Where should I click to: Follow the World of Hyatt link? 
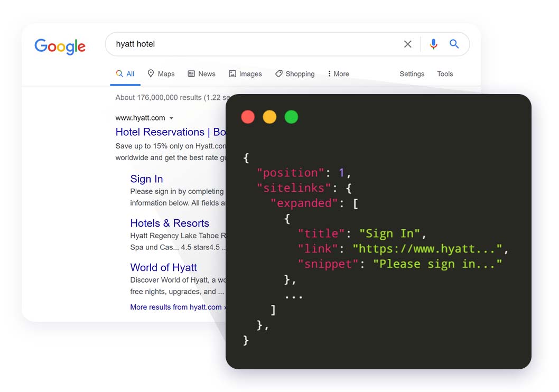(x=163, y=267)
